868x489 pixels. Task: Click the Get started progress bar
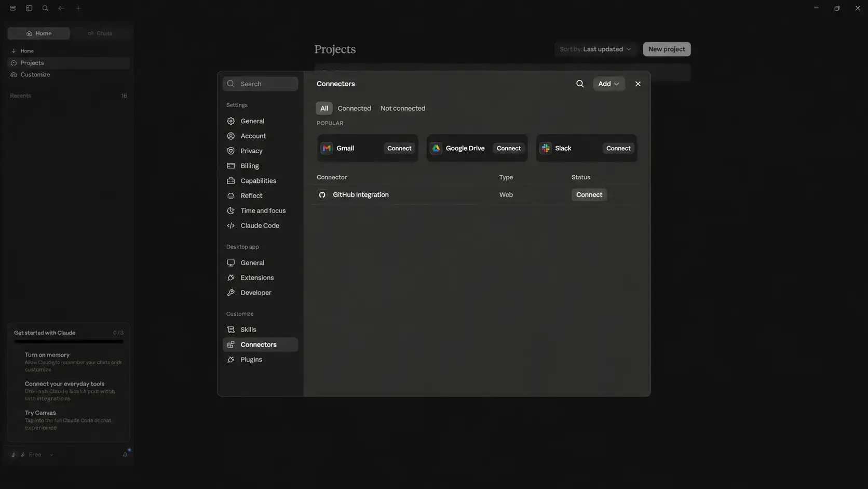pos(69,341)
